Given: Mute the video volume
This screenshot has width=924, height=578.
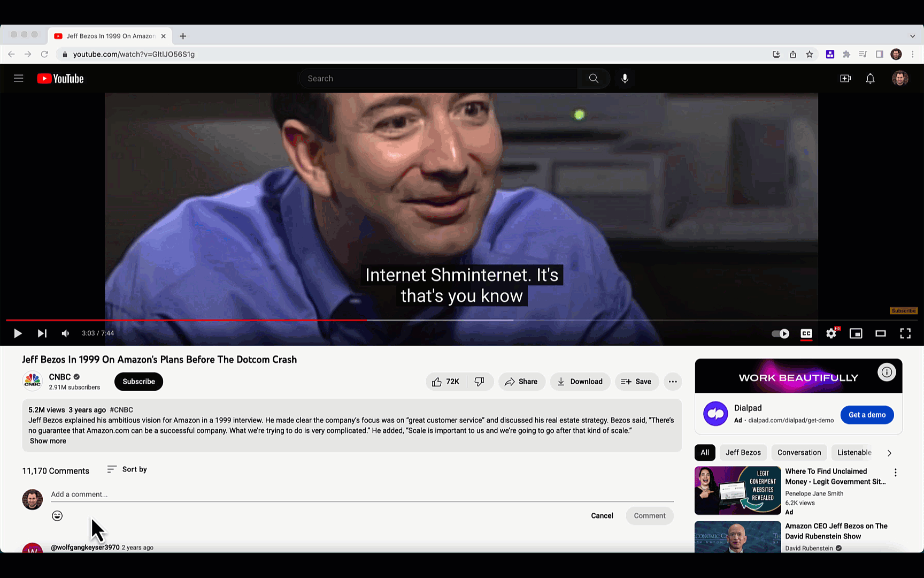Looking at the screenshot, I should click(66, 333).
